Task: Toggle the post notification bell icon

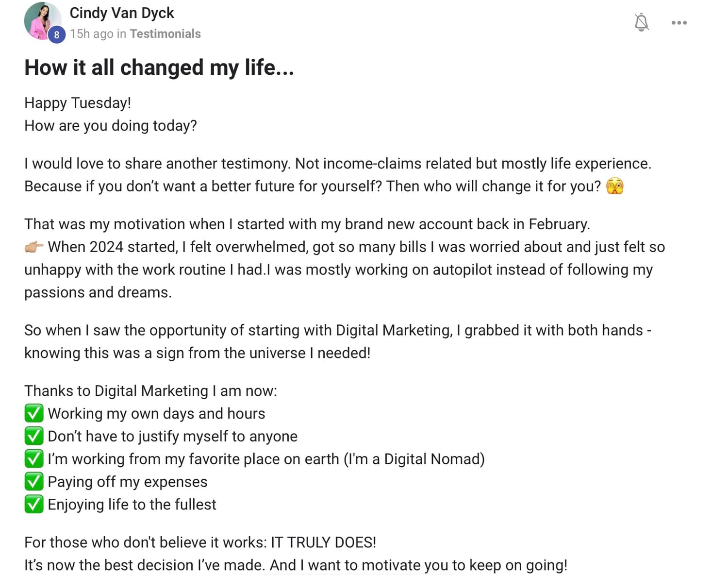Action: pyautogui.click(x=641, y=22)
